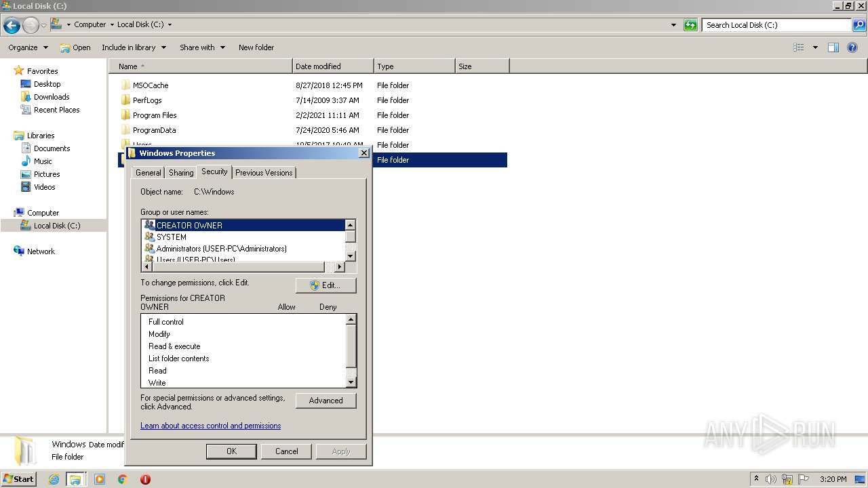Click Cancel in Windows Properties

[x=286, y=451]
